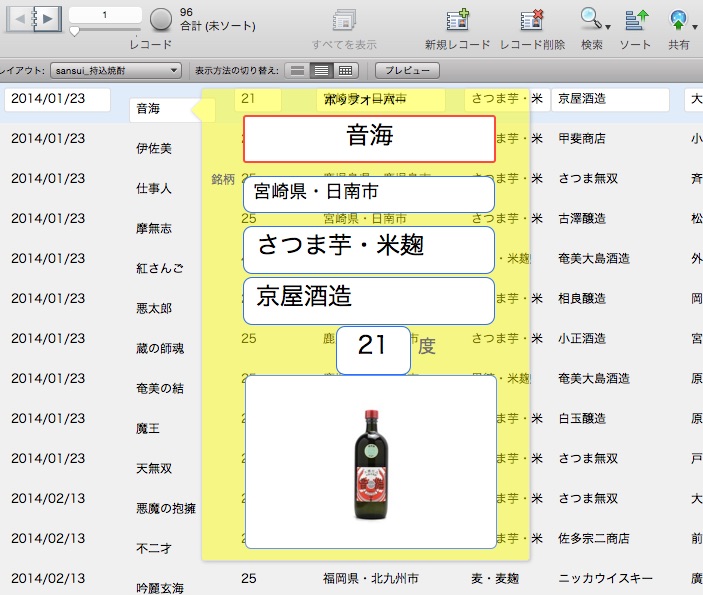This screenshot has width=703, height=595.
Task: Select the date field 2014/01/23 in first row
Action: click(x=57, y=99)
